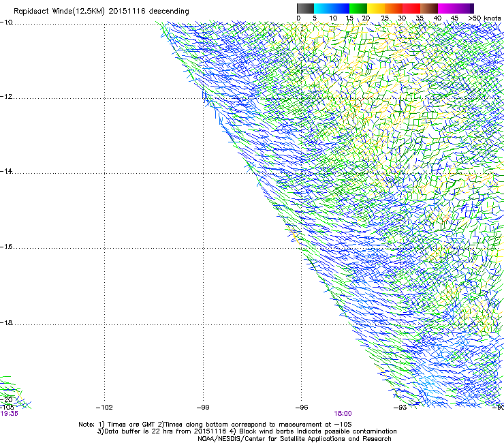Click the '>50 knots' legend label
The image size is (504, 443).
pos(484,18)
